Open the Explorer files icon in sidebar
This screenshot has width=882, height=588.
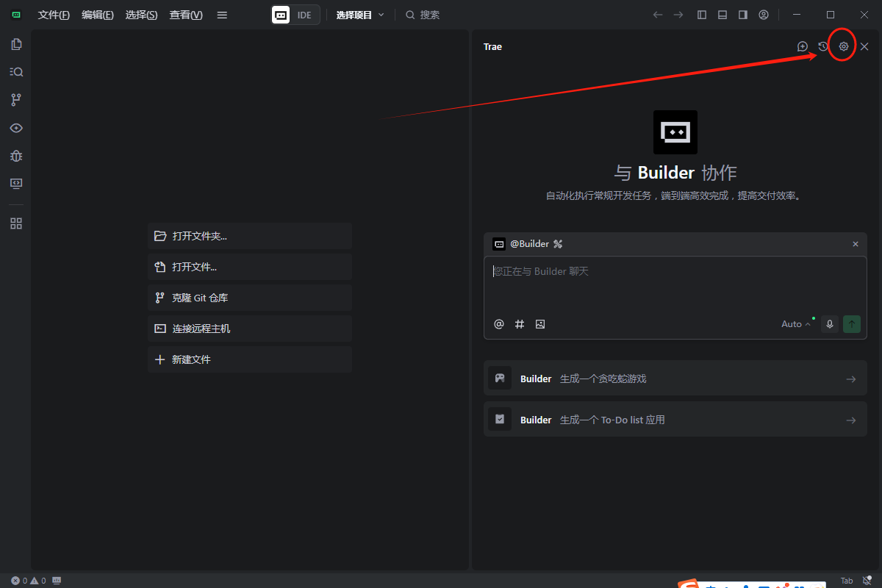tap(16, 44)
